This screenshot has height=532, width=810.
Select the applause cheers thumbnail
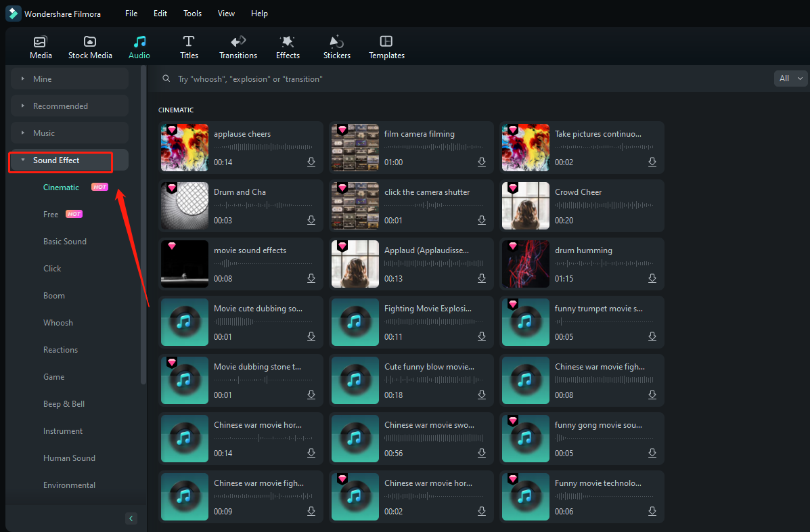coord(185,148)
